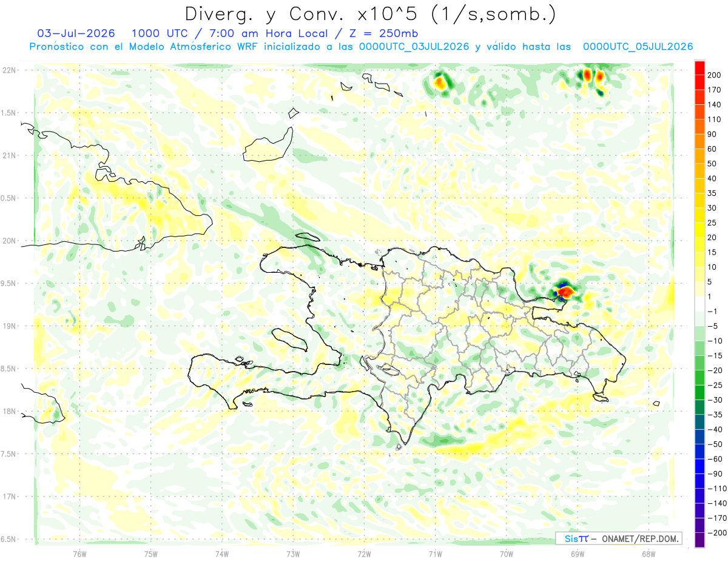Click the '20N' latitude label
This screenshot has height=562, width=728.
pos(9,241)
